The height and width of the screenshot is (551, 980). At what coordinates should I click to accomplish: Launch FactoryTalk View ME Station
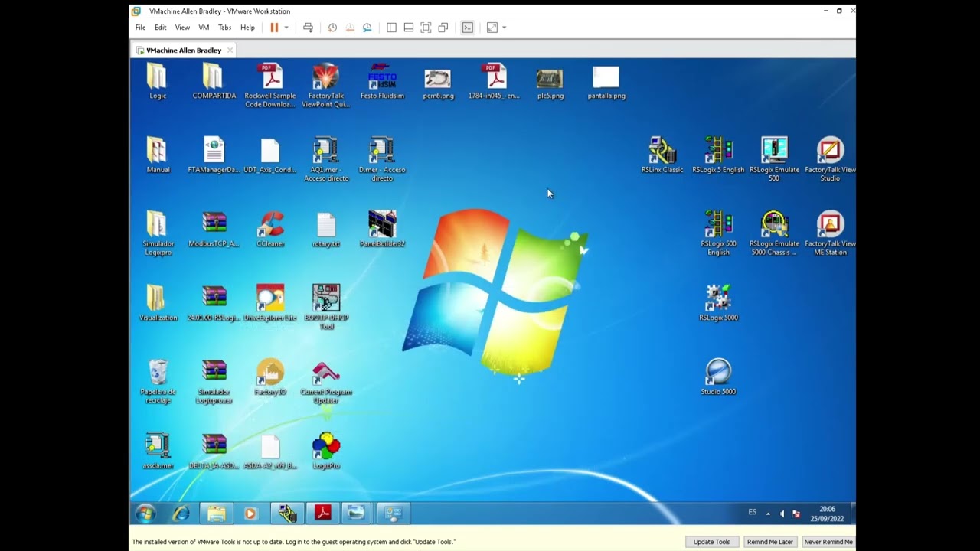click(x=830, y=233)
